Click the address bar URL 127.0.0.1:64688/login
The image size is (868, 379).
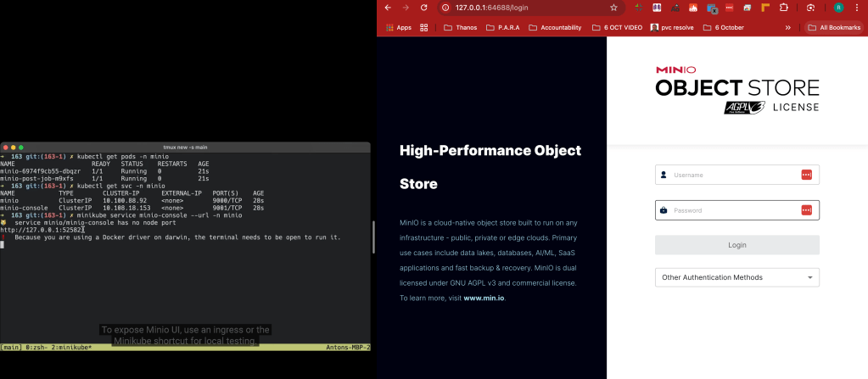[x=491, y=8]
